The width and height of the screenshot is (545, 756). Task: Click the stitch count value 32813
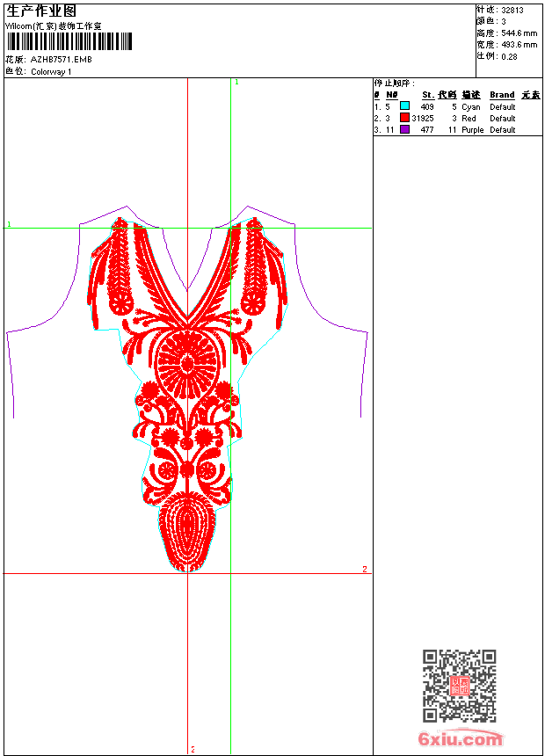(x=512, y=10)
